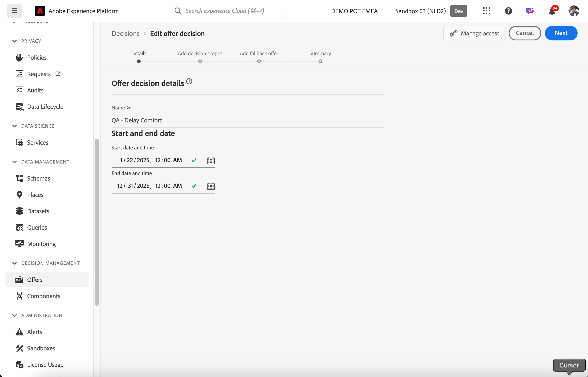Open the AI assistant chat icon
The height and width of the screenshot is (377, 588).
pos(530,11)
